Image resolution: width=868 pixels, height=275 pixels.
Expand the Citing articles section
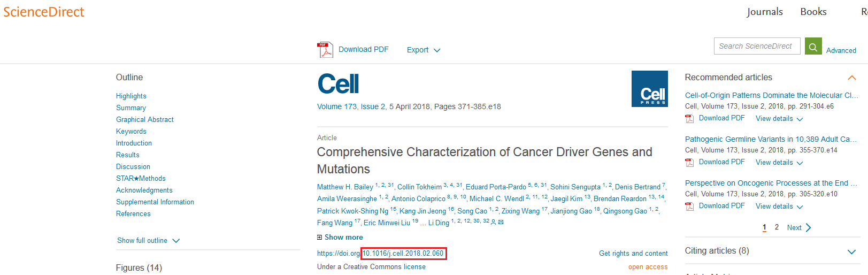[x=852, y=251]
